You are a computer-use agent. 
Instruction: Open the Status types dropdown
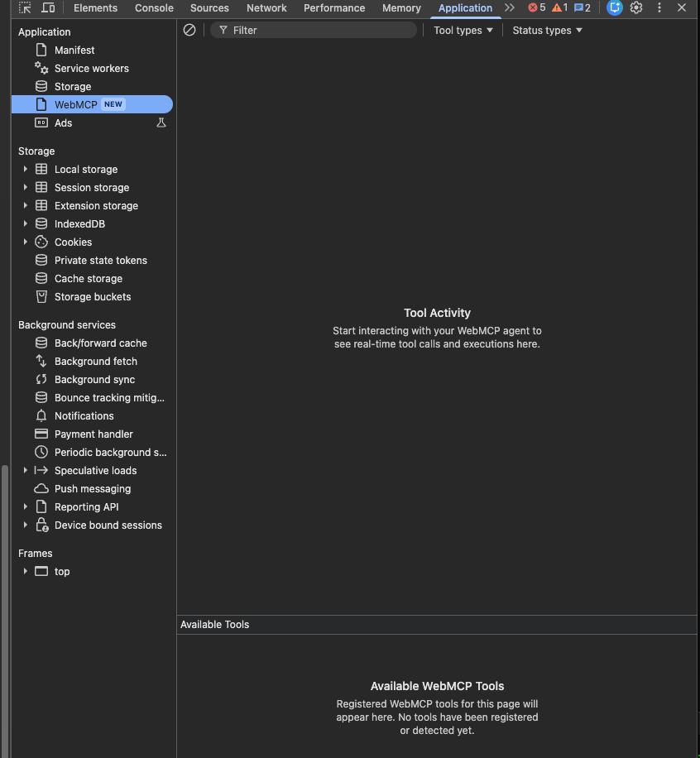(x=547, y=30)
